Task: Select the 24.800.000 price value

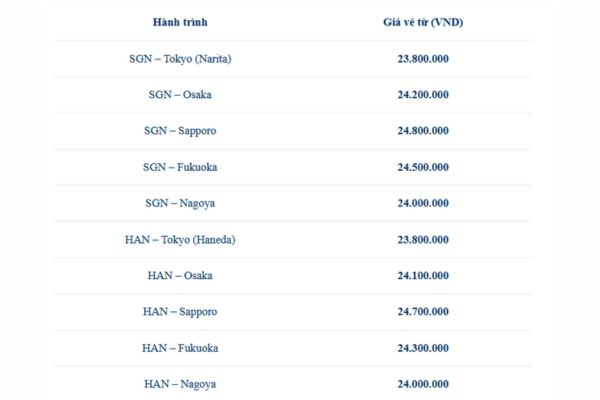Action: (422, 131)
